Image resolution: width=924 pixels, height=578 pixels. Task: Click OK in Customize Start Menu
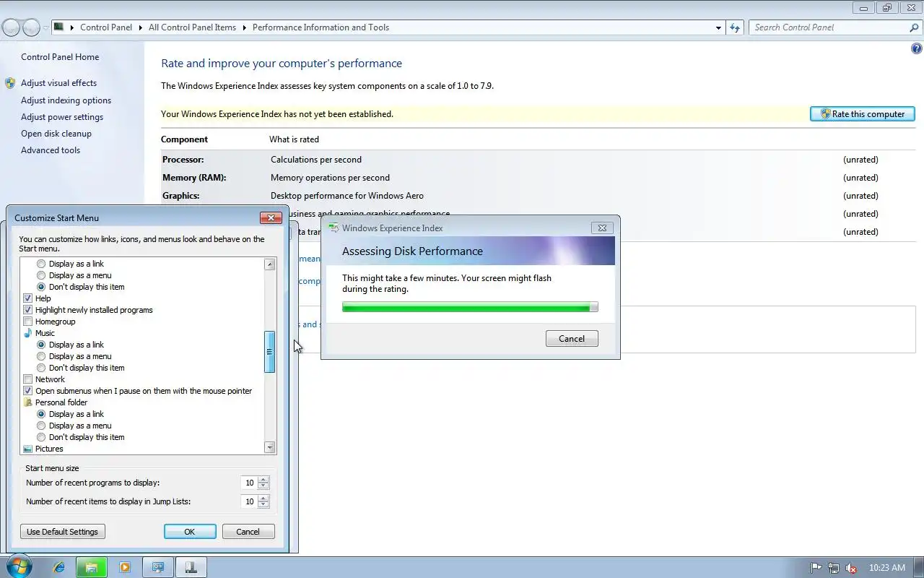(x=190, y=532)
